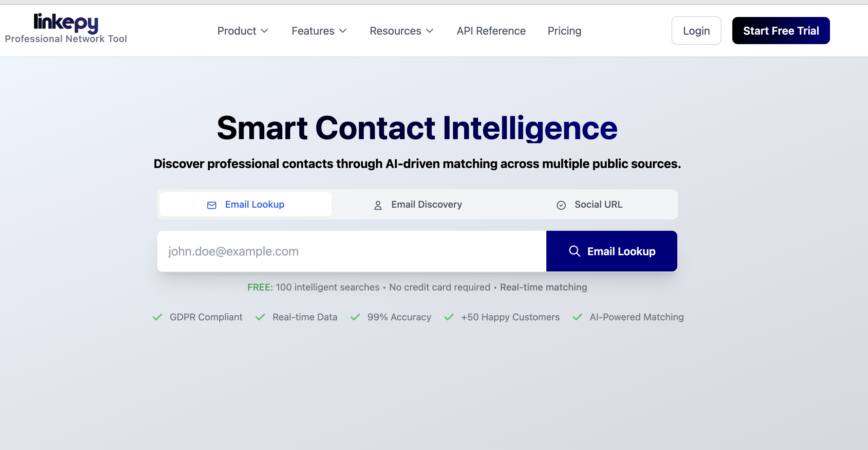Click the checkmark next to Real-time Data

[x=260, y=317]
